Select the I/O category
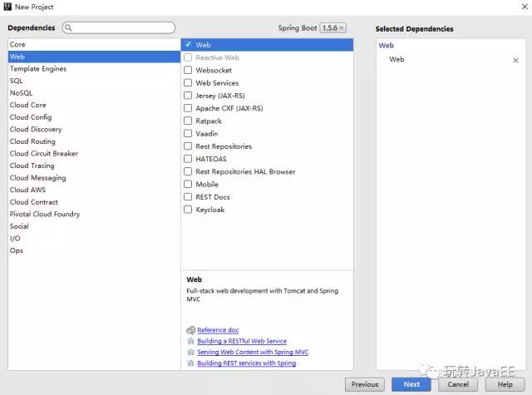The width and height of the screenshot is (532, 395). point(94,239)
